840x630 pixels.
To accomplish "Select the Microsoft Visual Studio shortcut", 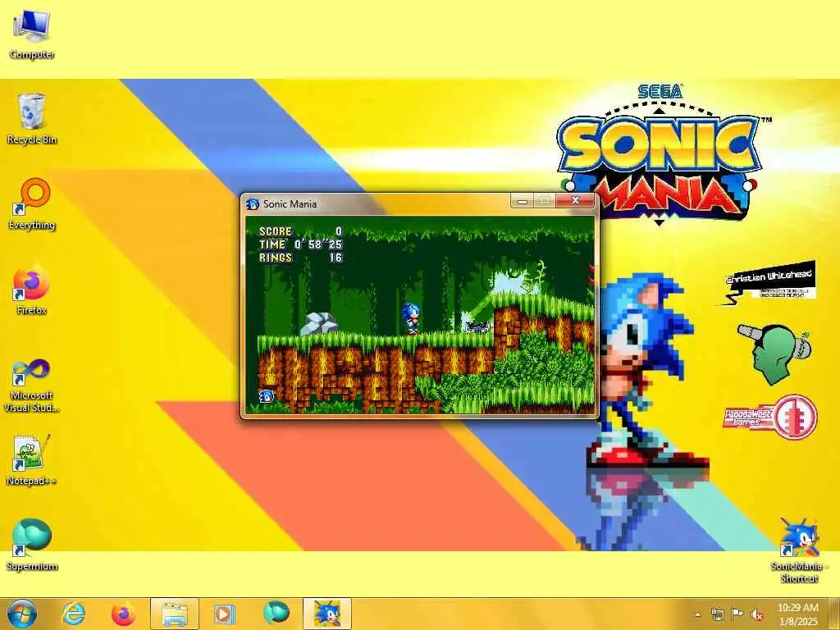I will [32, 386].
